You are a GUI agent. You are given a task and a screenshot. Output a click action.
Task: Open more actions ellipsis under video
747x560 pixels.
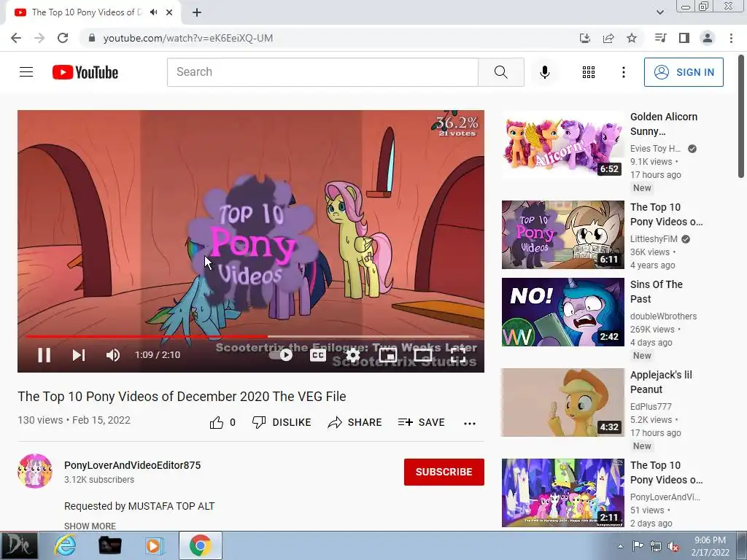[470, 424]
